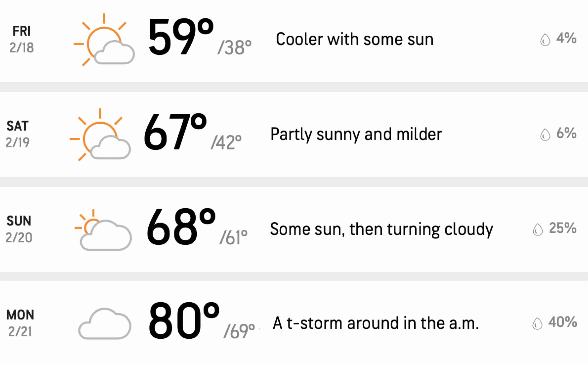Click Saturday's sun and cloud icon

(x=100, y=135)
